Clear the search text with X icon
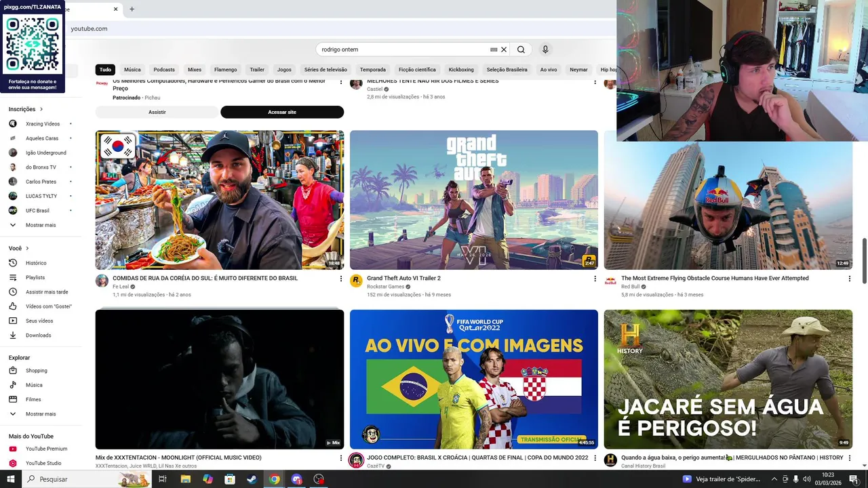 click(x=504, y=49)
